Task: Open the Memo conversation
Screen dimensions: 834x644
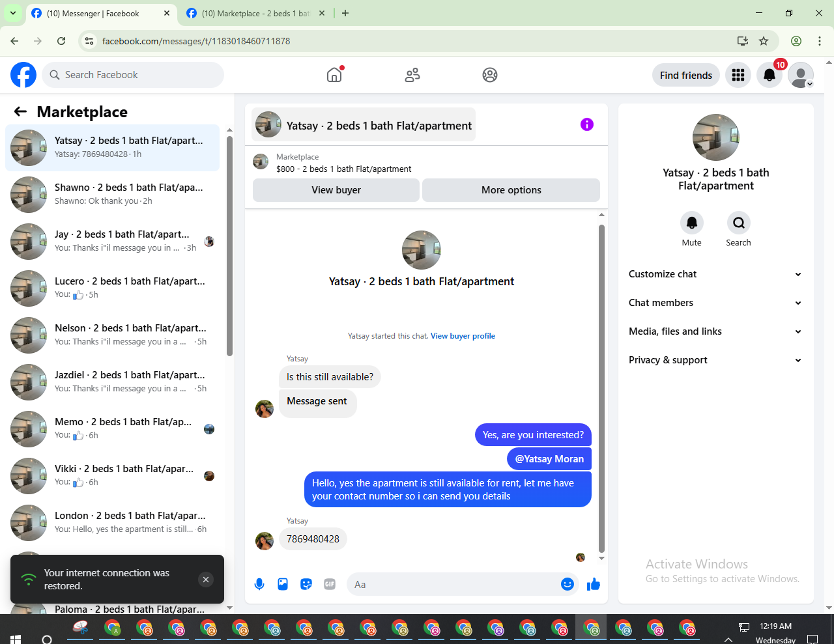Action: [x=112, y=429]
